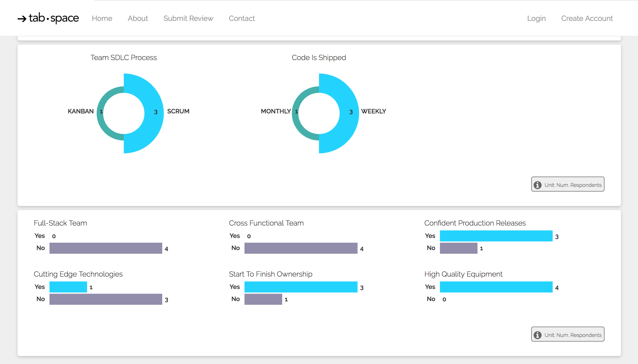The height and width of the screenshot is (364, 638).
Task: Click Cross Functional Team No bar
Action: (301, 248)
